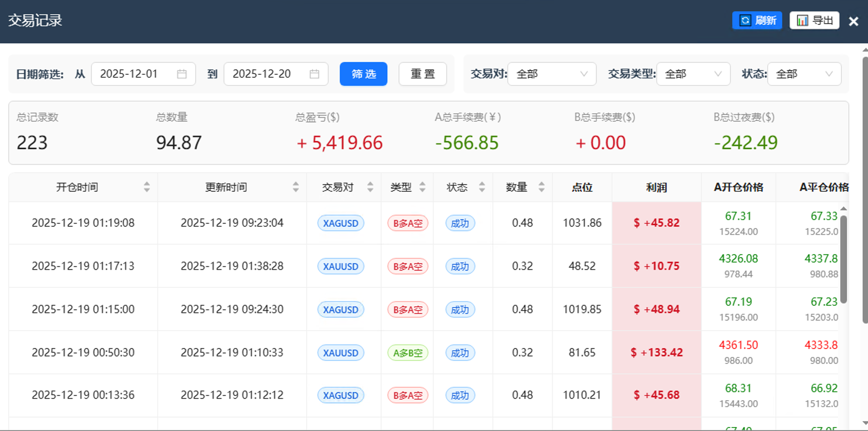Click the dialog's outer vertical scrollbar
The width and height of the screenshot is (868, 431).
click(x=865, y=190)
